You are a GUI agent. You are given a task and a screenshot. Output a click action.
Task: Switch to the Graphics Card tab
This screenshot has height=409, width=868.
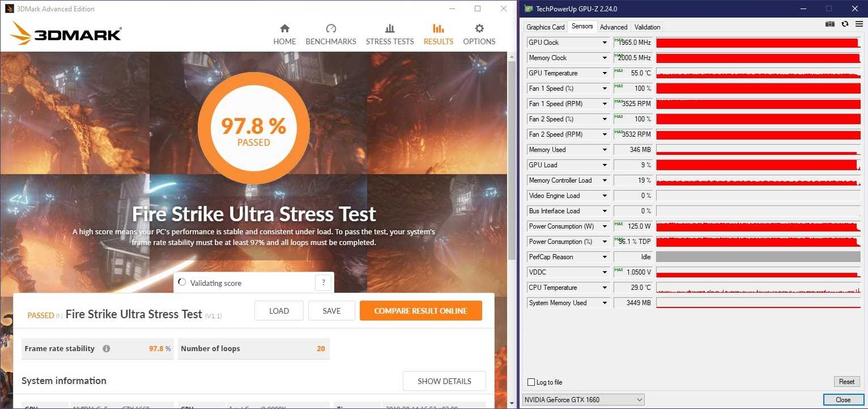[545, 27]
